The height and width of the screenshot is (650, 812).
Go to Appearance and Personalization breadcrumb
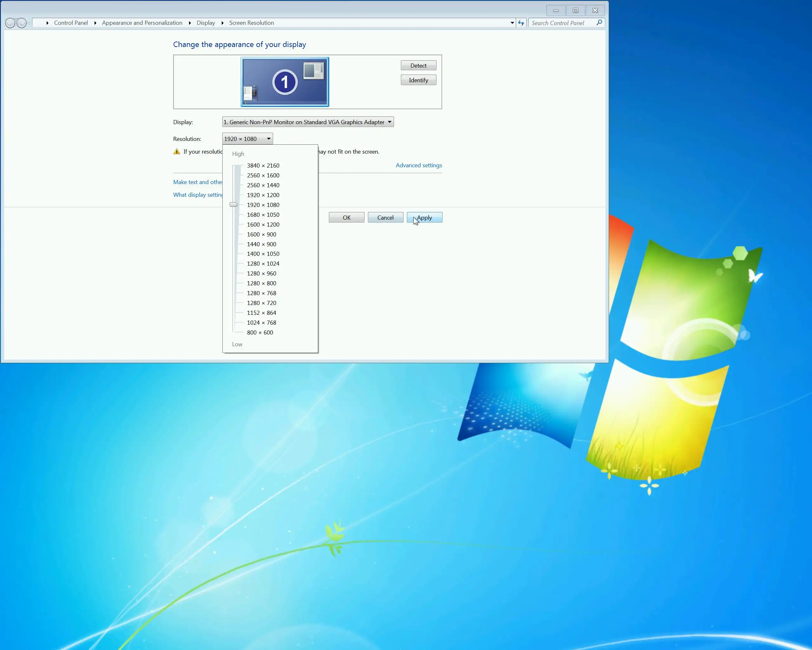tap(142, 23)
